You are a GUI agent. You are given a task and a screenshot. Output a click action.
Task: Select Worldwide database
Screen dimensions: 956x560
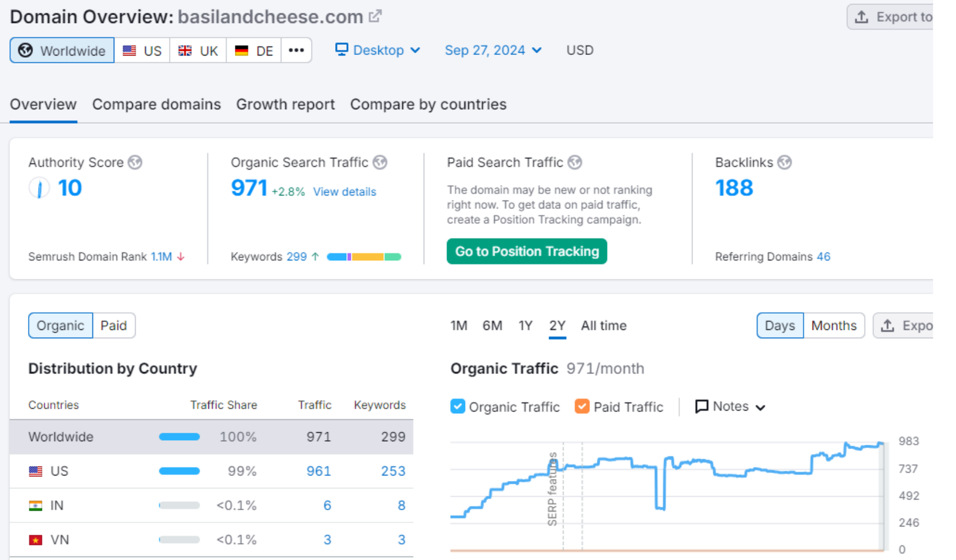[62, 50]
